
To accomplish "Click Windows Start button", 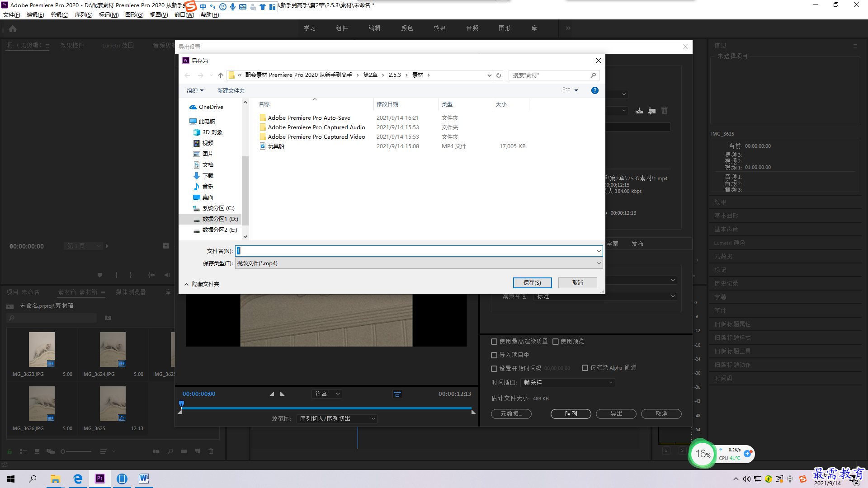I will [x=11, y=479].
